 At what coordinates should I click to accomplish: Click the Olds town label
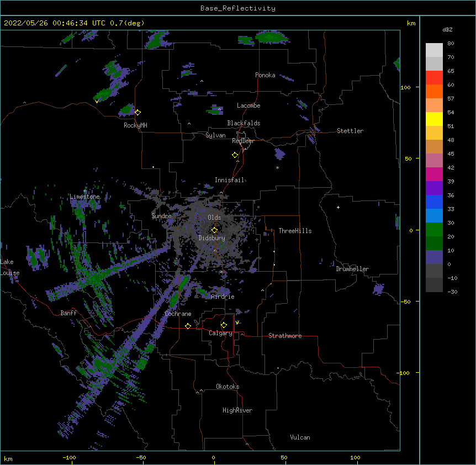coord(214,218)
